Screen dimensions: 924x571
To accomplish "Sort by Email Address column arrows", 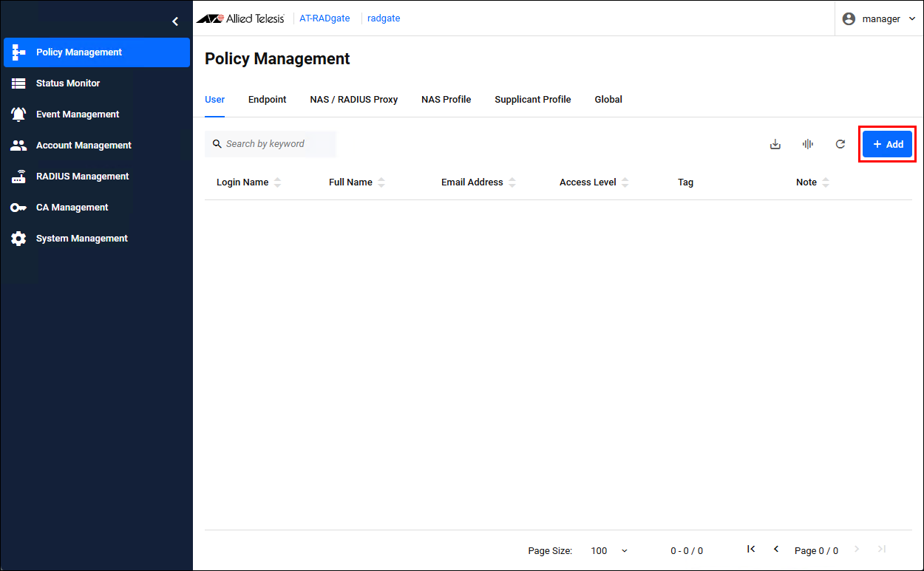I will click(x=512, y=182).
